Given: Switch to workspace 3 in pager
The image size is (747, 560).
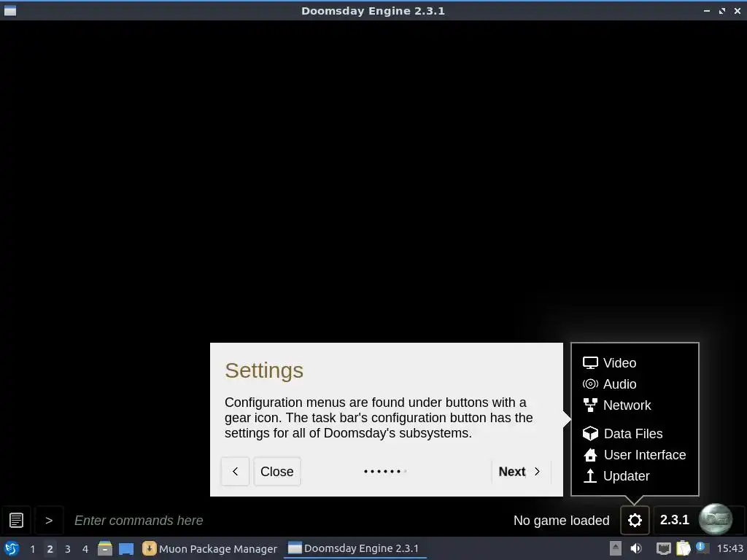Looking at the screenshot, I should [x=68, y=548].
